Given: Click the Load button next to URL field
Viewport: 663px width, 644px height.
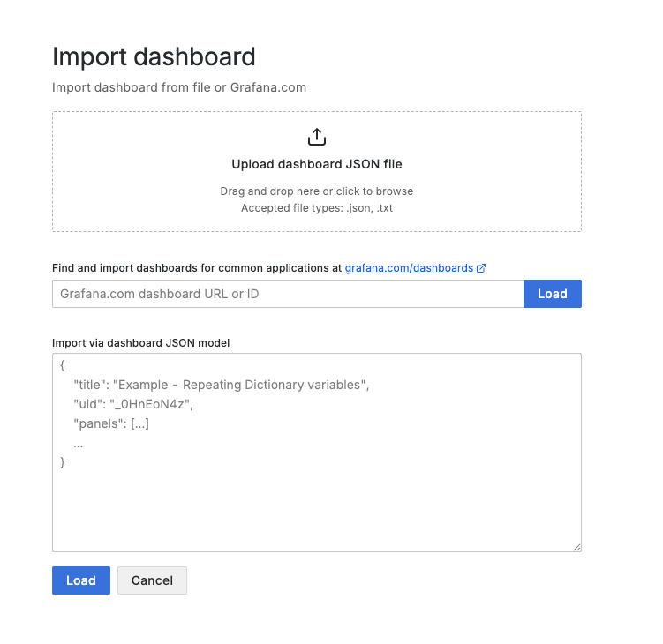Looking at the screenshot, I should click(x=553, y=294).
